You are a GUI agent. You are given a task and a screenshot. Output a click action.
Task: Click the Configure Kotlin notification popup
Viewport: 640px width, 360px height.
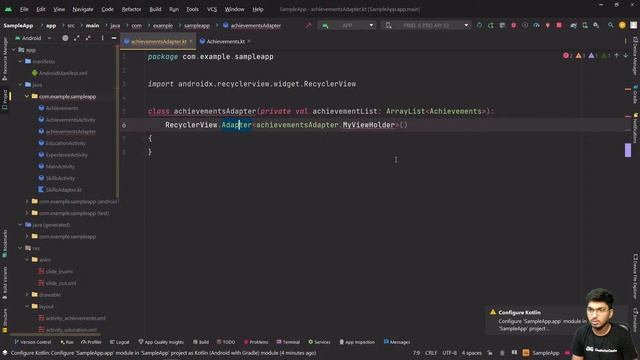pyautogui.click(x=537, y=320)
